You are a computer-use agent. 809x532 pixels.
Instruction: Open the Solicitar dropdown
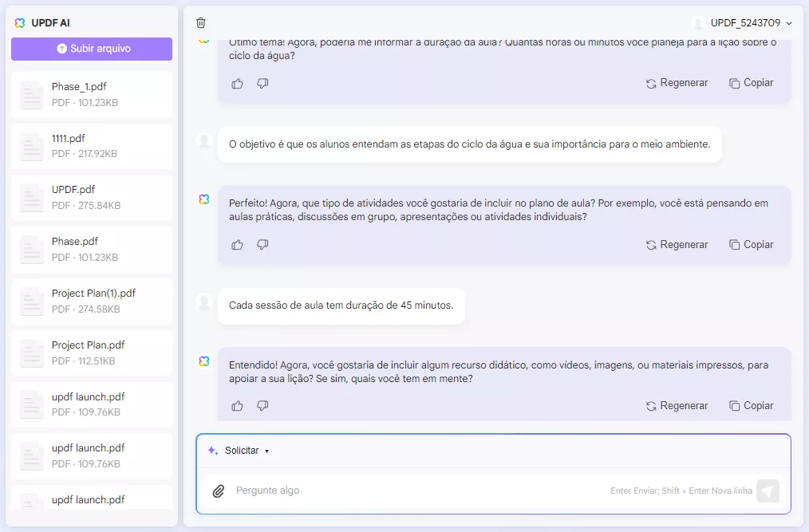[x=242, y=450]
